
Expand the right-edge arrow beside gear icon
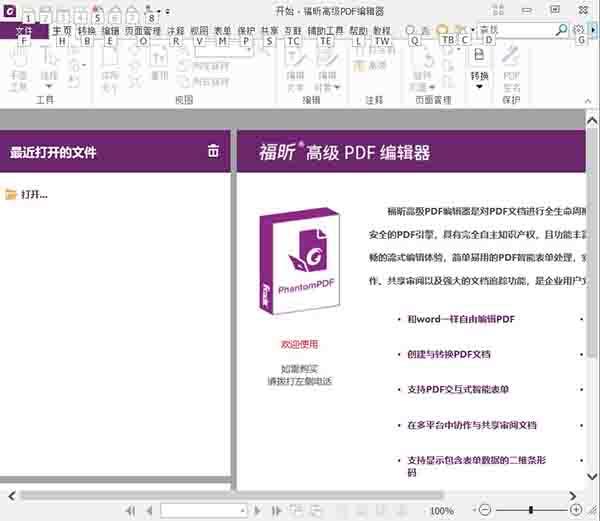593,29
